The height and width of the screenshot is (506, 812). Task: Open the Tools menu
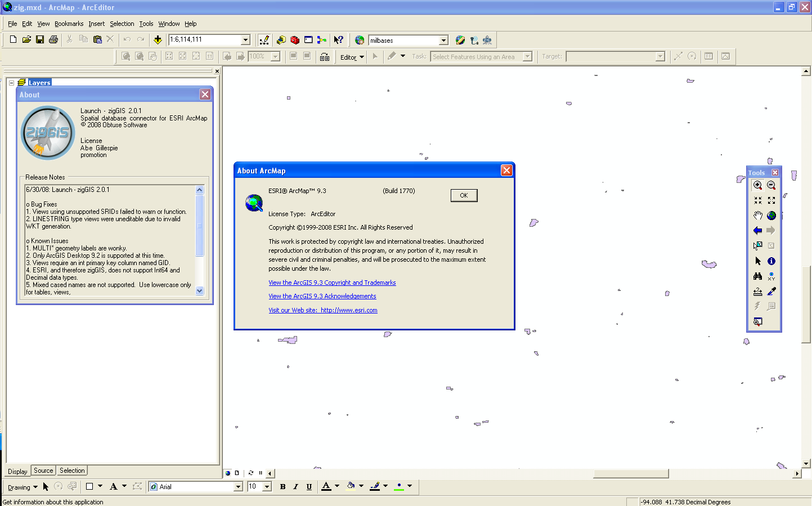146,24
